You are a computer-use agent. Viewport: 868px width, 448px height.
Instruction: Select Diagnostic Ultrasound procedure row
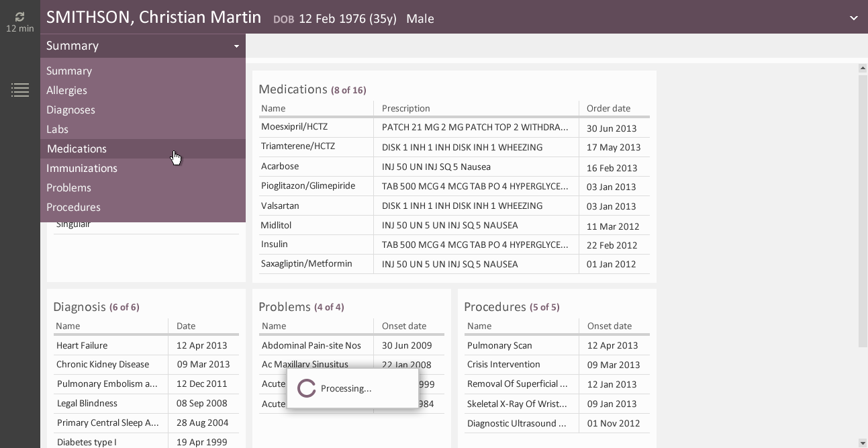pos(557,423)
